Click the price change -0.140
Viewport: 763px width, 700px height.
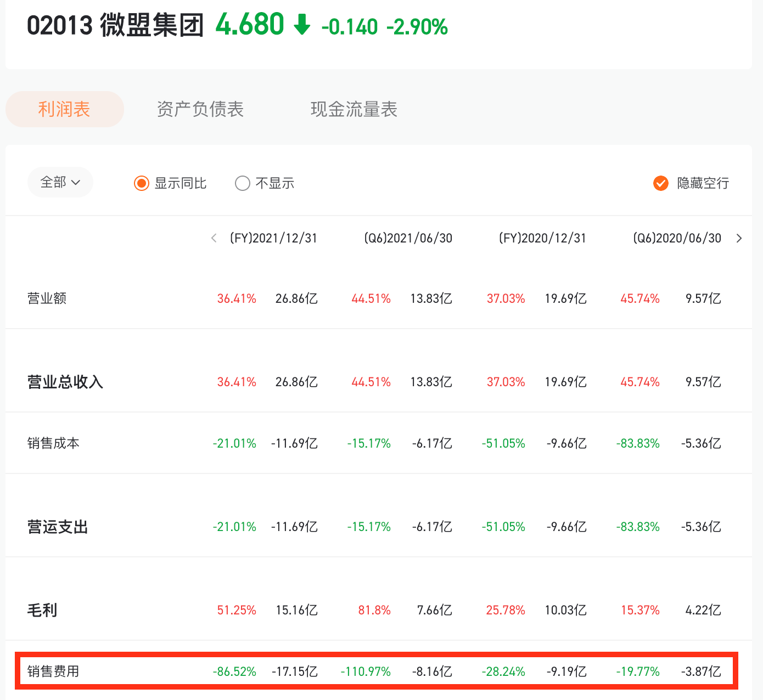[x=350, y=27]
